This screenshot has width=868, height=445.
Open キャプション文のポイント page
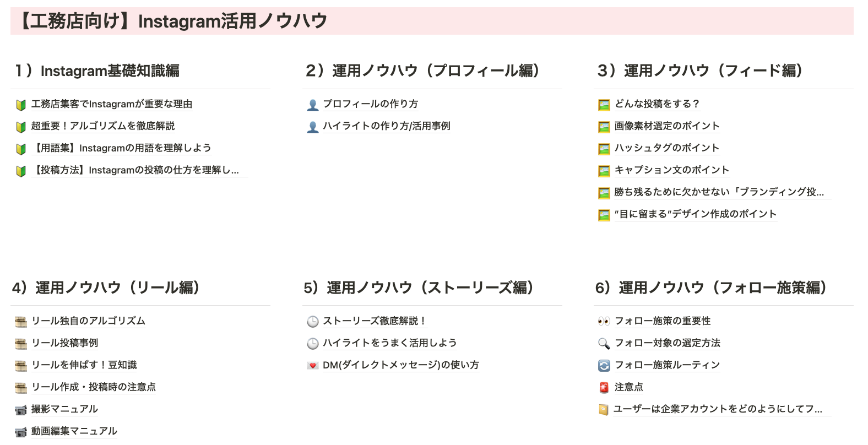(672, 170)
